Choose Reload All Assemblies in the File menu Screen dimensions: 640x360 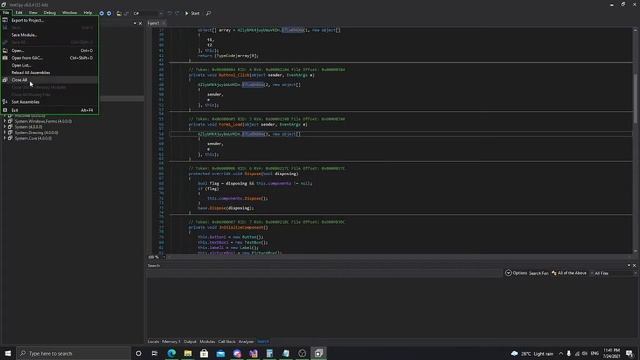coord(49,73)
